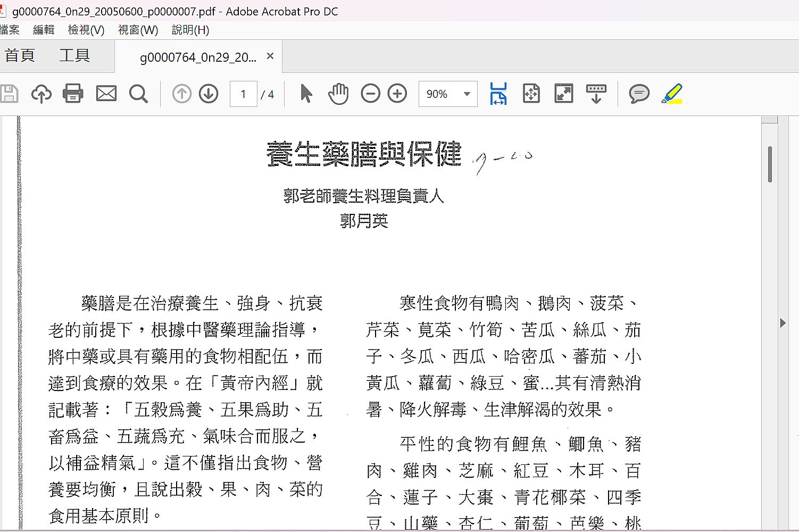Print the document with printer icon
The width and height of the screenshot is (799, 532).
[73, 94]
